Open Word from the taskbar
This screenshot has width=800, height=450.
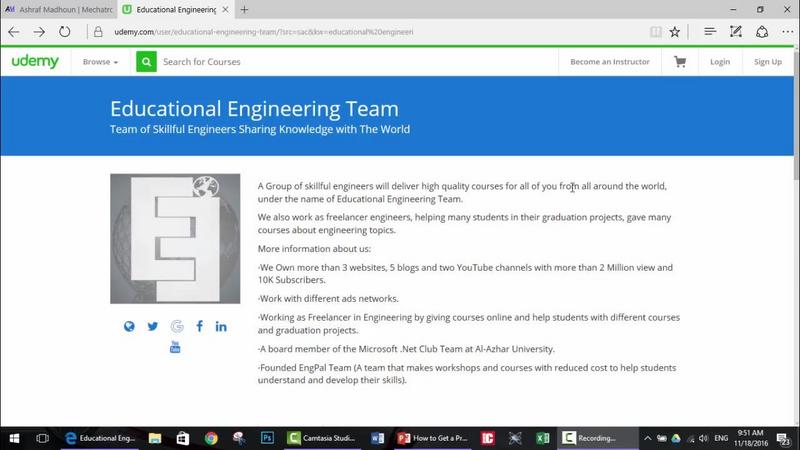pyautogui.click(x=378, y=438)
